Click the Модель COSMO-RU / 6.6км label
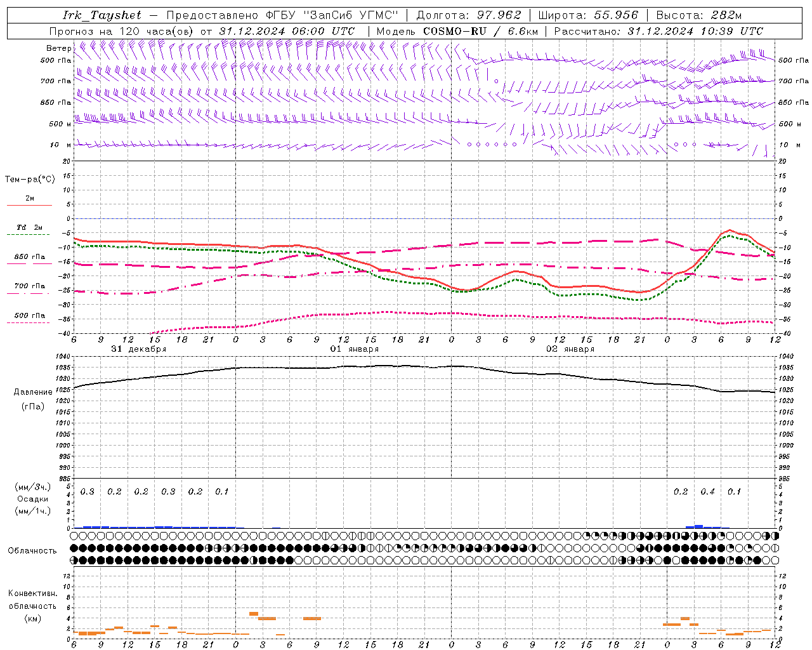This screenshot has width=812, height=650. [457, 31]
